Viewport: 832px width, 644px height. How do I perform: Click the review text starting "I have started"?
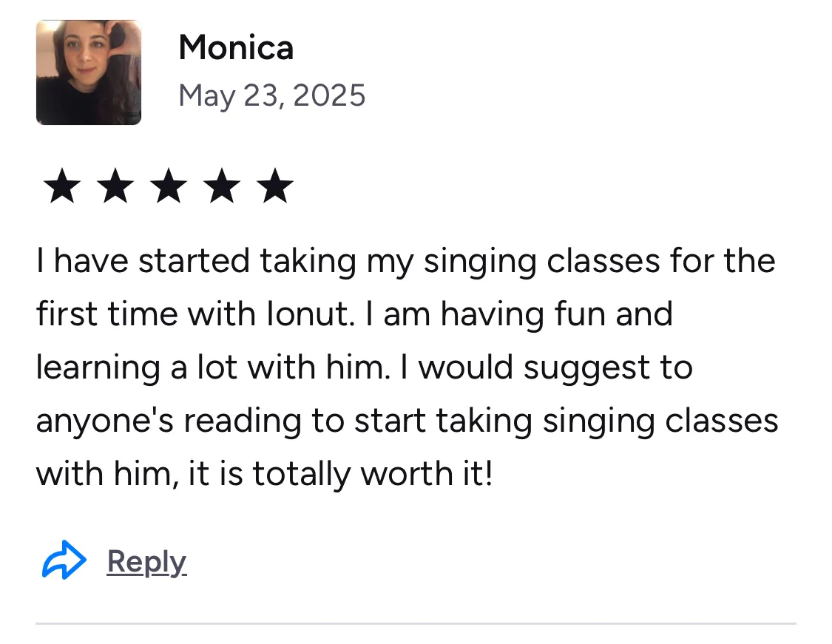tap(407, 367)
